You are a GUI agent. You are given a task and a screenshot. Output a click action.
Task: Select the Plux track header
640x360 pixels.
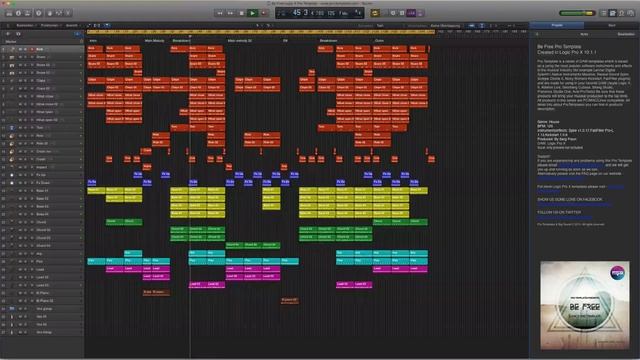(x=42, y=261)
